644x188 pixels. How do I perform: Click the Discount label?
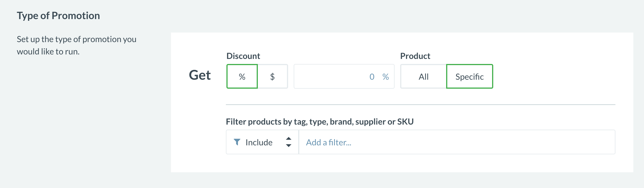click(243, 56)
